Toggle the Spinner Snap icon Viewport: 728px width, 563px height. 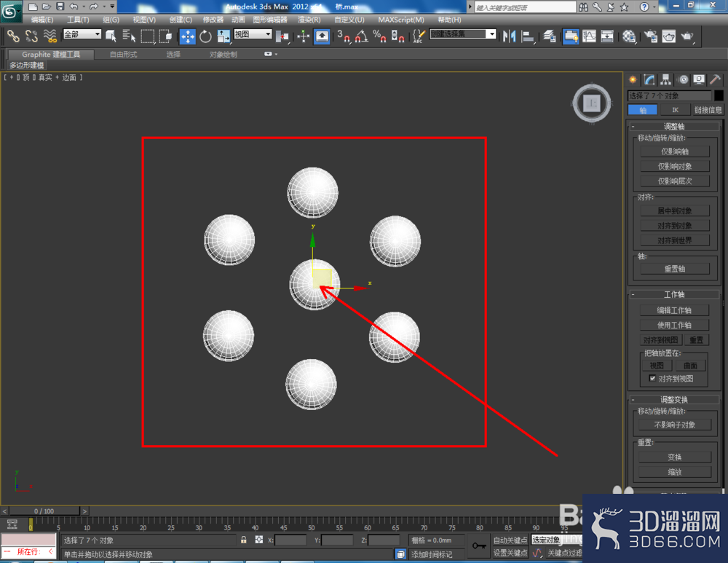click(398, 36)
